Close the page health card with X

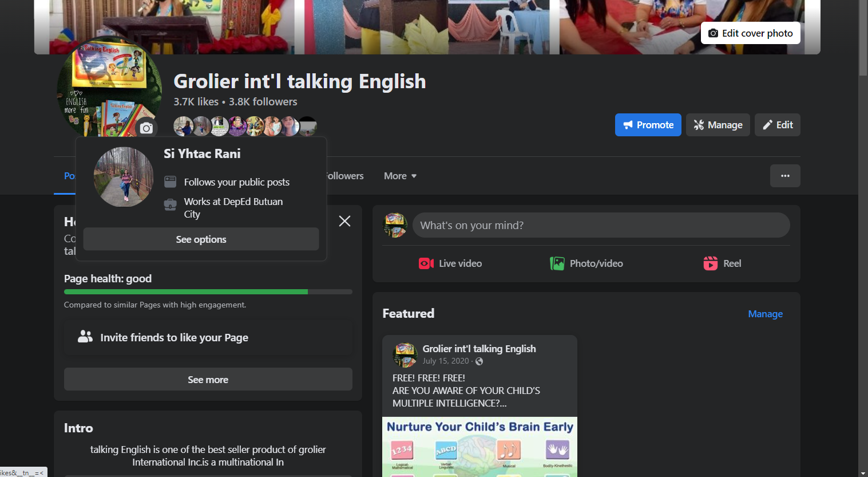pyautogui.click(x=344, y=221)
